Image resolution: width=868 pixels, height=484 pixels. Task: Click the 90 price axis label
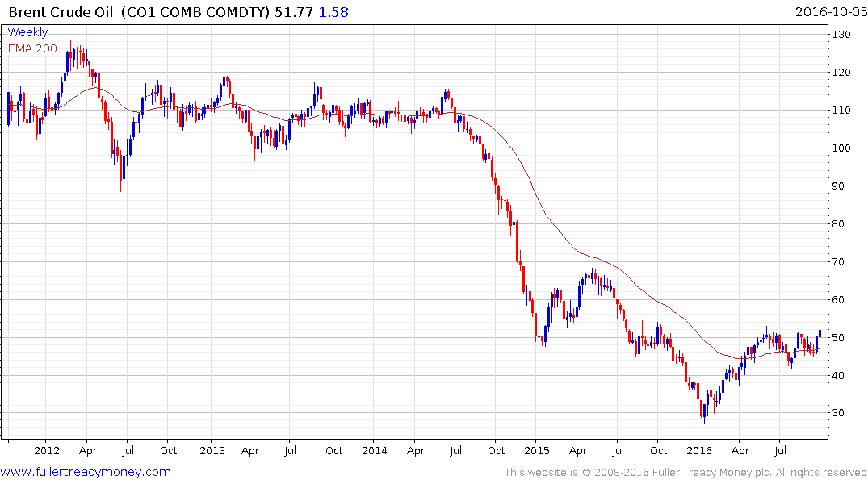coord(839,186)
